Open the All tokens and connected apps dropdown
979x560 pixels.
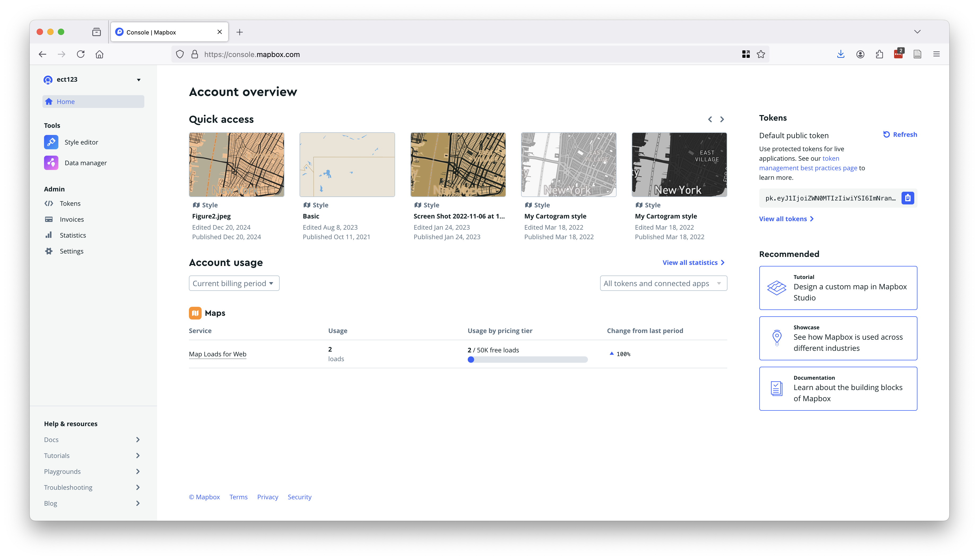(663, 283)
